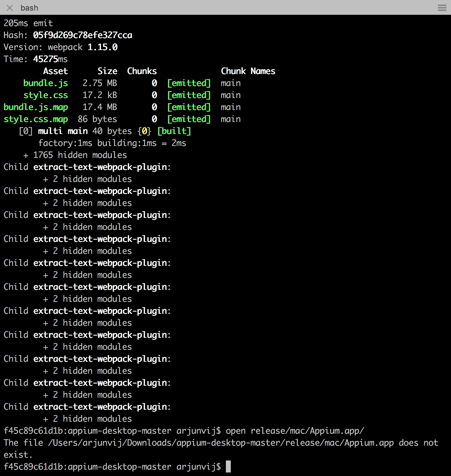Click the 2.75 MB size value
This screenshot has width=451, height=476.
pos(100,83)
